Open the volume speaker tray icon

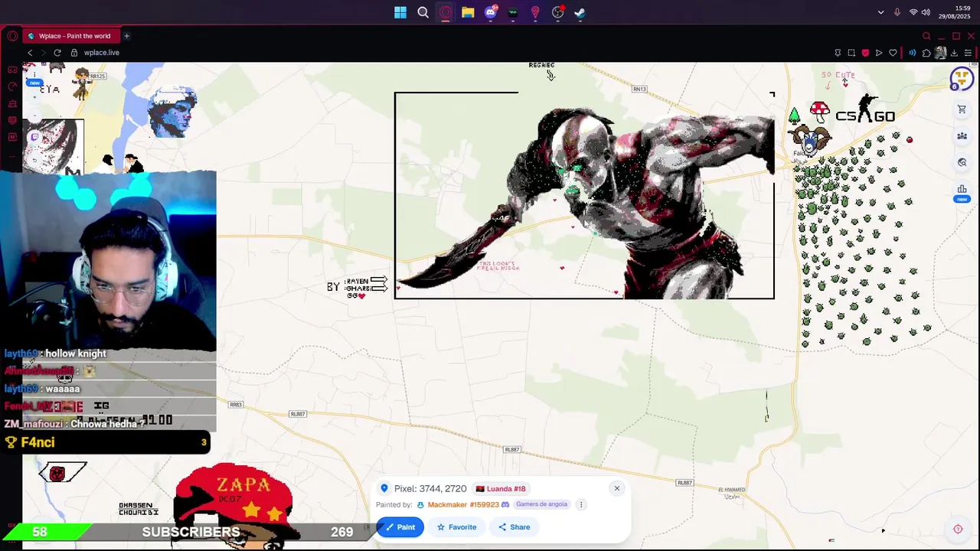click(x=926, y=12)
